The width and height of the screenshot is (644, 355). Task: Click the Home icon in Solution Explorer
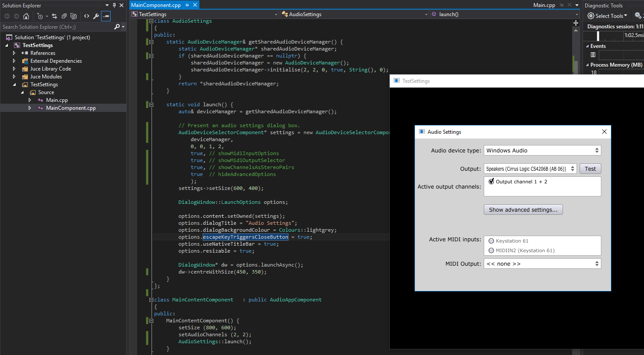pos(26,16)
